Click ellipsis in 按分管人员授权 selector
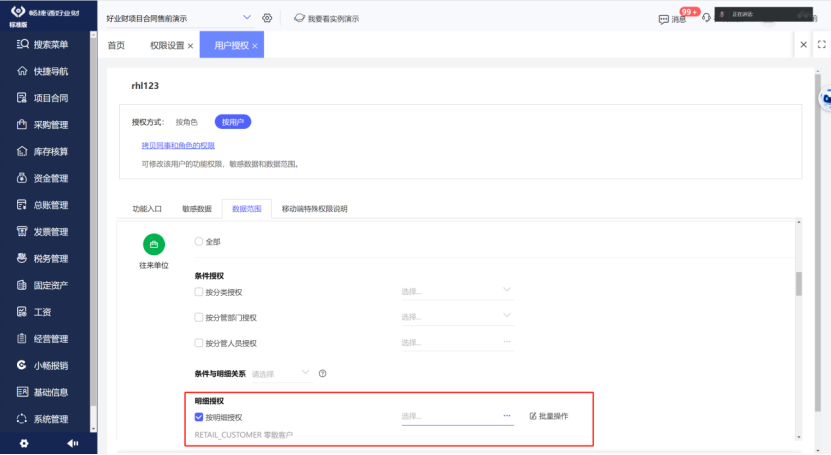Viewport: 831px width, 455px height. [x=507, y=342]
